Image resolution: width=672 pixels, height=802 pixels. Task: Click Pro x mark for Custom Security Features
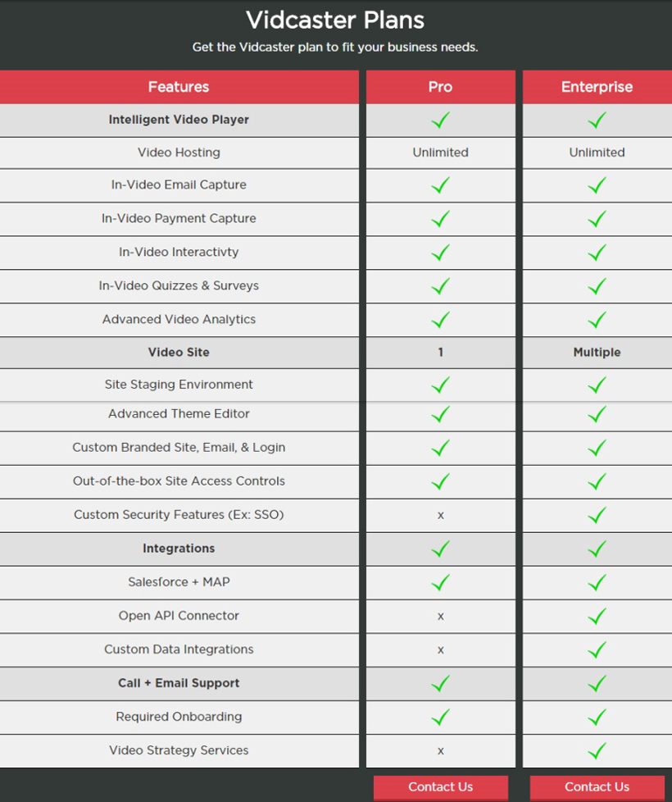pos(441,516)
